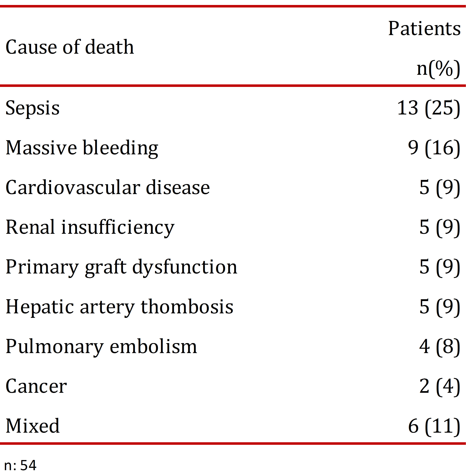
Task: Select the 'Primary graft dysfunction' row label
Action: tap(121, 267)
